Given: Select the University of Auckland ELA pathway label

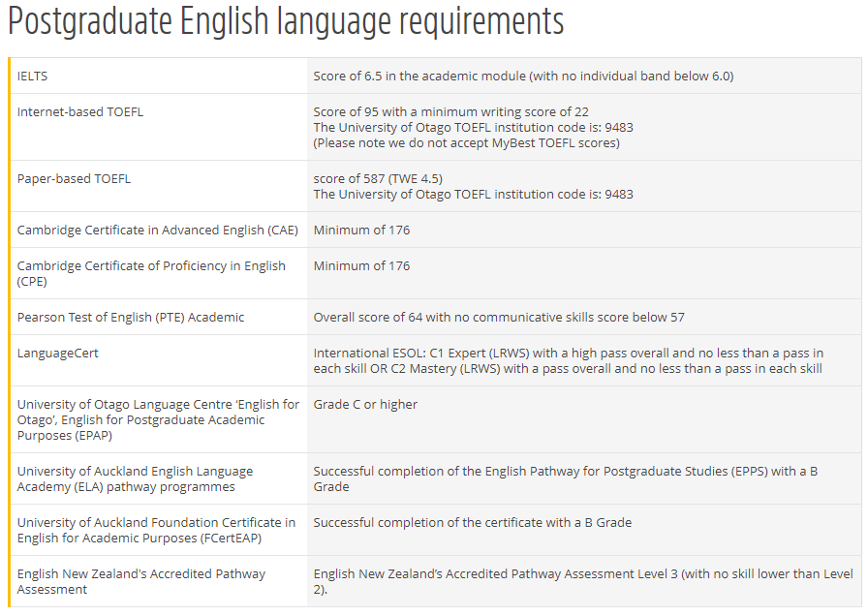Looking at the screenshot, I should tap(135, 478).
